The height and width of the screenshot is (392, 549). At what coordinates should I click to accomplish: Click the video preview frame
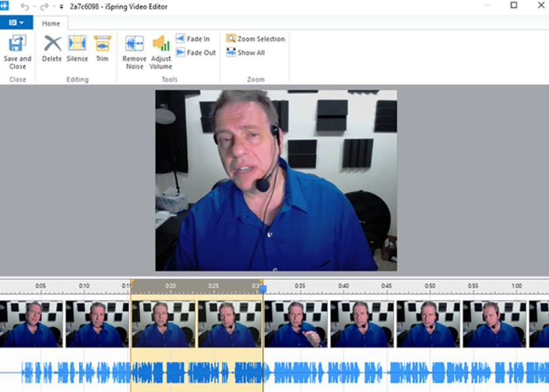[276, 180]
